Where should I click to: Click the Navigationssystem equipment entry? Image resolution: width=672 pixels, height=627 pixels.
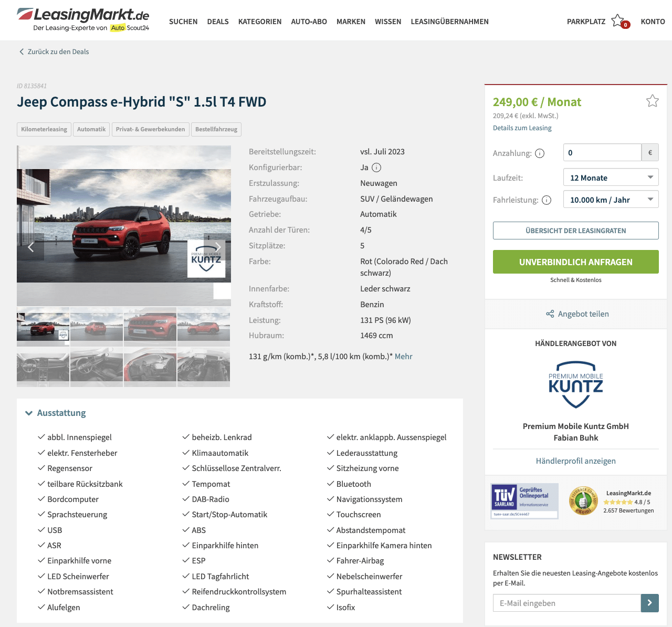tap(369, 499)
